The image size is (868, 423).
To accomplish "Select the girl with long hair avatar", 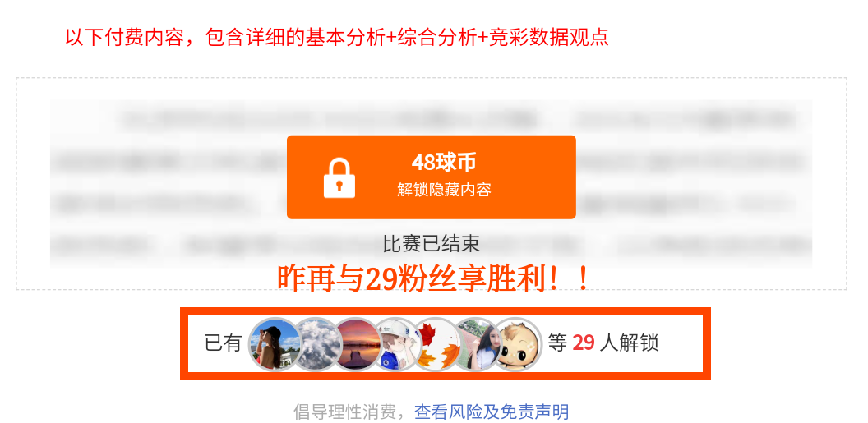I will 478,344.
